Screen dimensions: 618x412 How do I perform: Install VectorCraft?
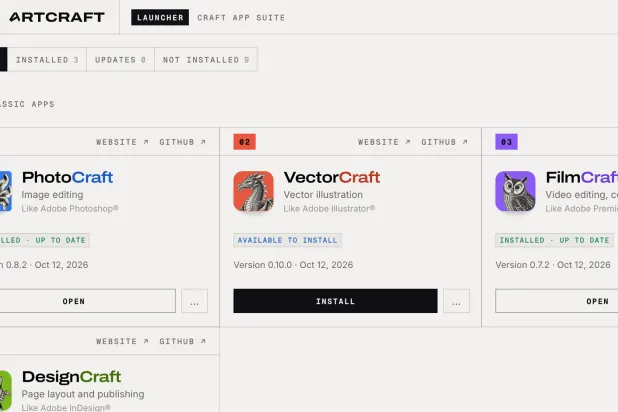(335, 301)
